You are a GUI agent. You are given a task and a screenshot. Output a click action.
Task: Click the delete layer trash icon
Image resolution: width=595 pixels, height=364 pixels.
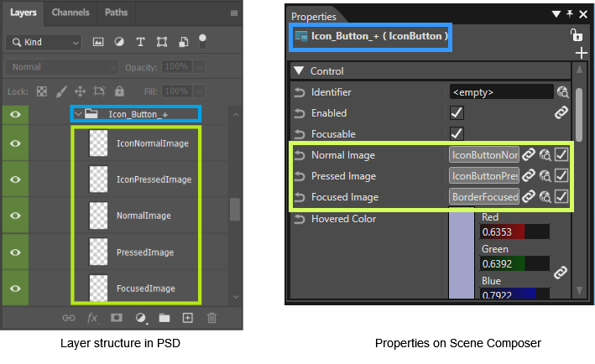pos(211,318)
